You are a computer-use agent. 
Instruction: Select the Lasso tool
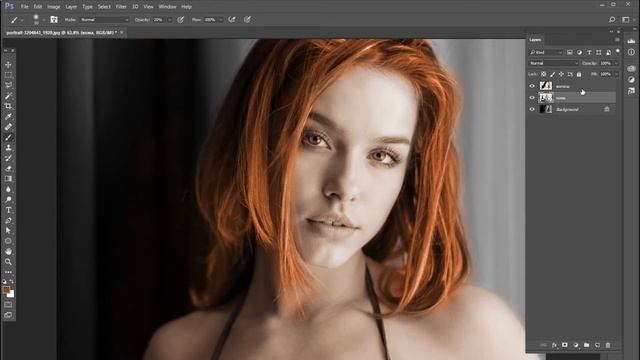[8, 85]
